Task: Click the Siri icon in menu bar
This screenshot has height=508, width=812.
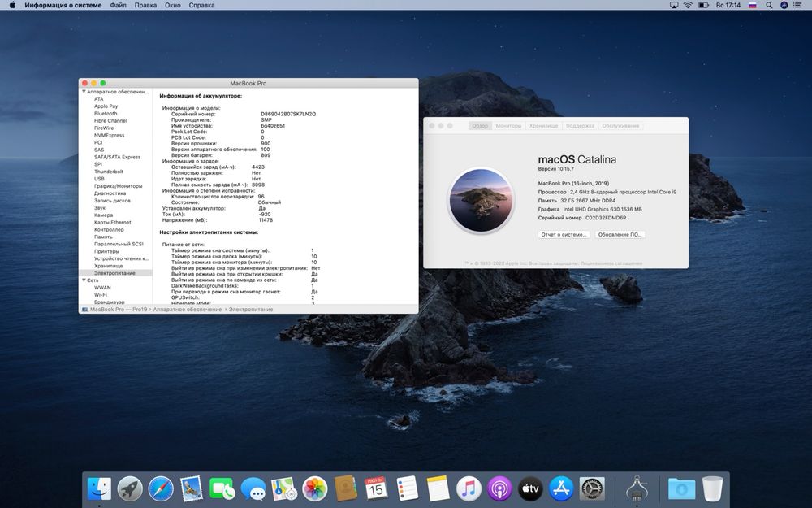Action: click(784, 5)
